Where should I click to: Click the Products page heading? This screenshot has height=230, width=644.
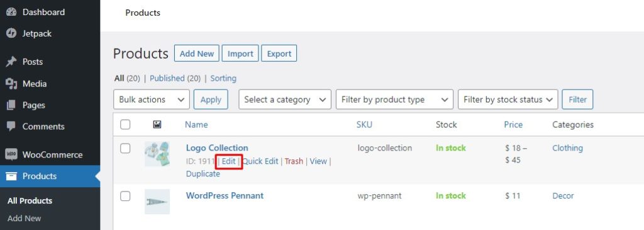click(141, 54)
